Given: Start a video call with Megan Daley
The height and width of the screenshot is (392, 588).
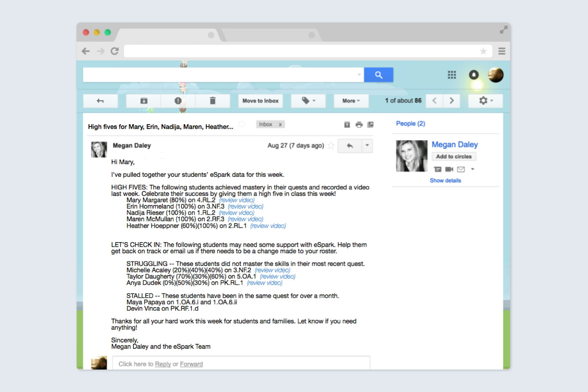Looking at the screenshot, I should click(x=449, y=169).
